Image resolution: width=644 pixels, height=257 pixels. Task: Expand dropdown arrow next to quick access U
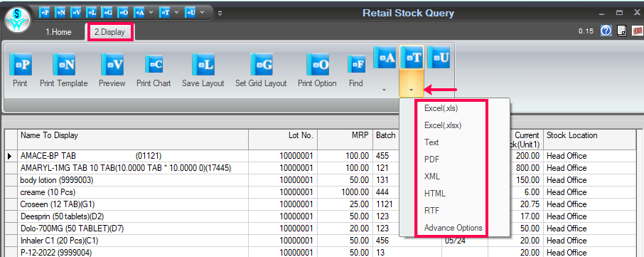[202, 12]
